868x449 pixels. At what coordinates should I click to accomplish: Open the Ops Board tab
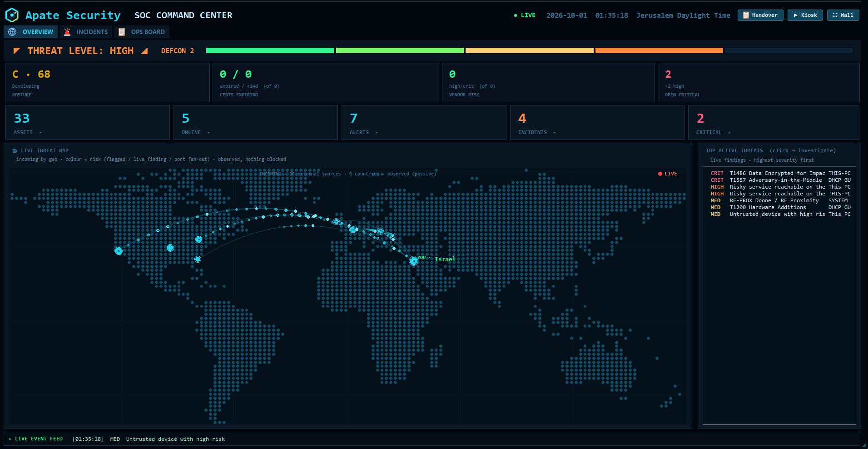[x=142, y=32]
